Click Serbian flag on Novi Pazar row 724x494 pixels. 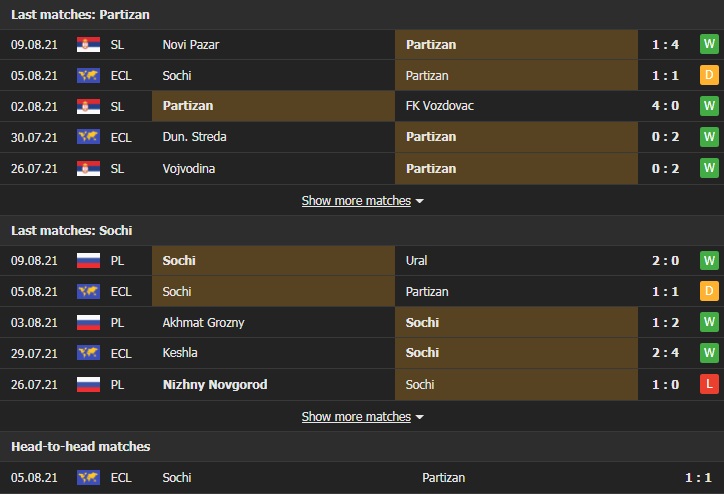[88, 45]
